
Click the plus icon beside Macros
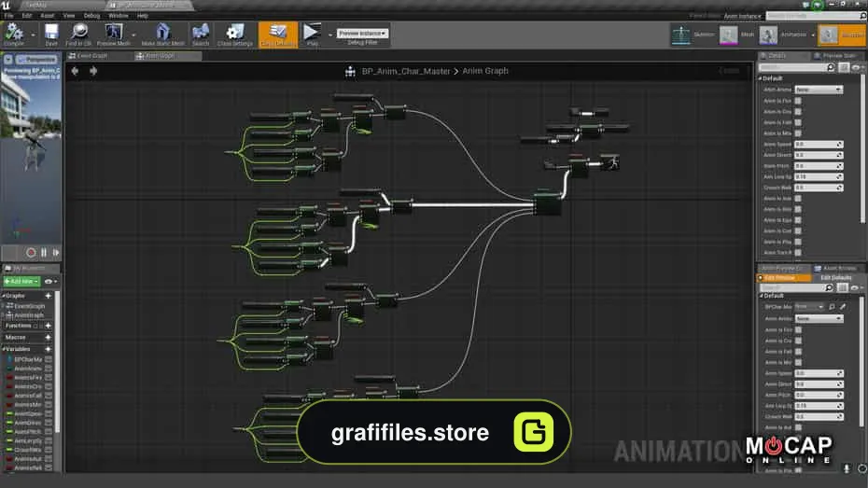[49, 337]
